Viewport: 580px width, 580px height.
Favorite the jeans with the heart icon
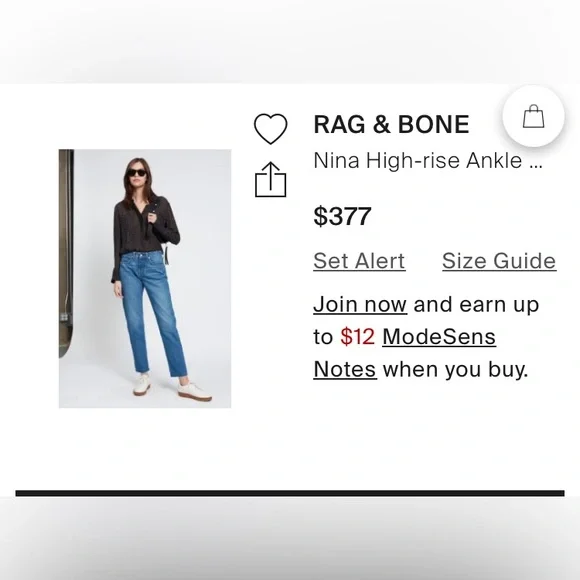(270, 128)
